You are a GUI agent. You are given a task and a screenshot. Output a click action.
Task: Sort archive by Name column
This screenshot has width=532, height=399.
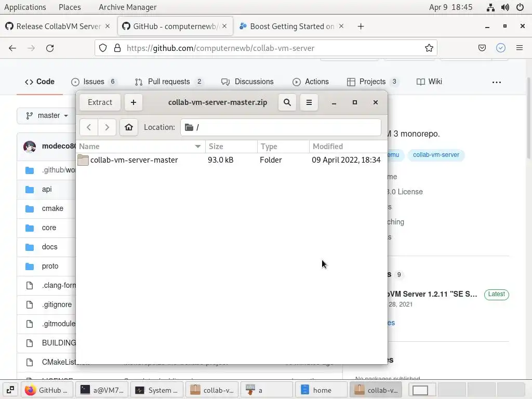coord(140,147)
